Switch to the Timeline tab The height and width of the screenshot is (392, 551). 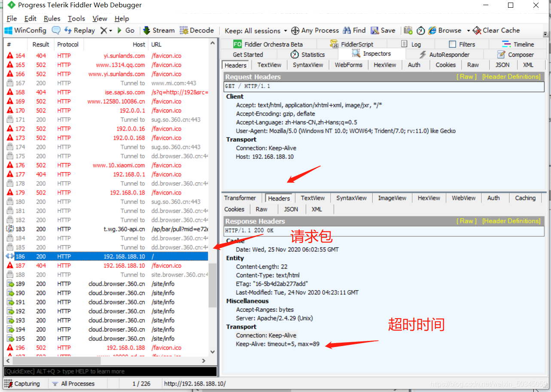click(518, 44)
